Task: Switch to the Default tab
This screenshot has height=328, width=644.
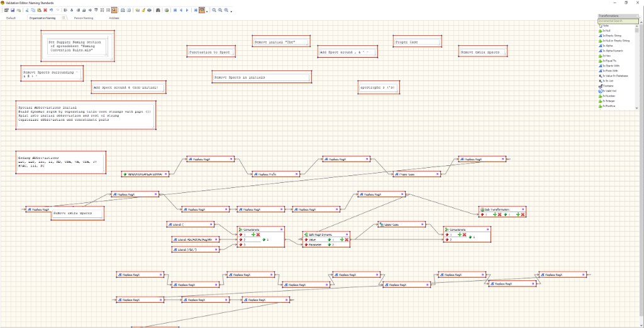Action: pyautogui.click(x=11, y=18)
